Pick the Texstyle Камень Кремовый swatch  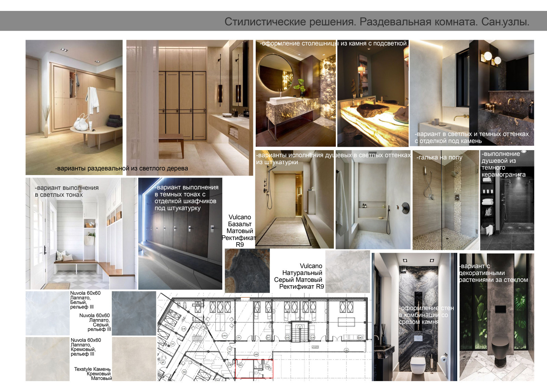[134, 359]
